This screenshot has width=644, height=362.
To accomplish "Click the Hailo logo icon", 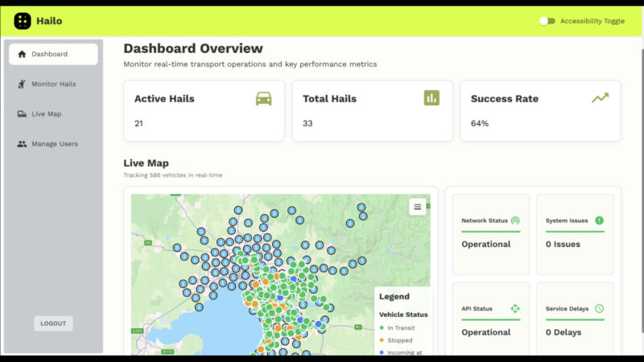I will tap(23, 21).
